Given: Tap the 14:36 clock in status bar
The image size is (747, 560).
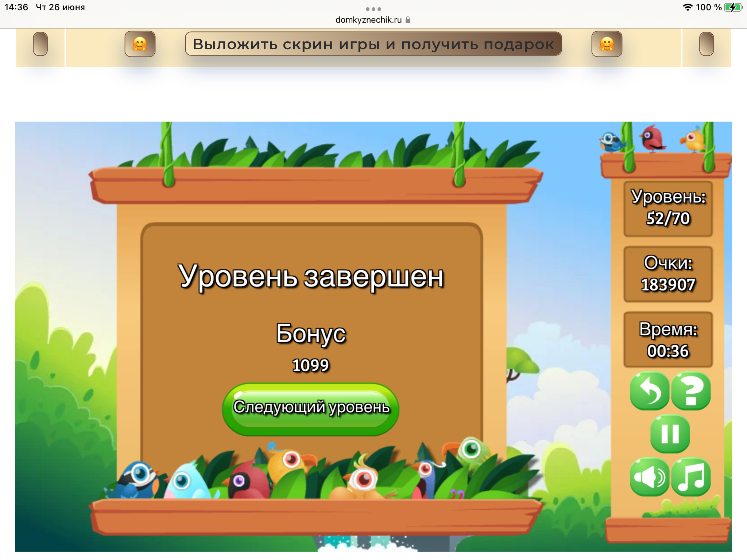Looking at the screenshot, I should click(x=16, y=7).
